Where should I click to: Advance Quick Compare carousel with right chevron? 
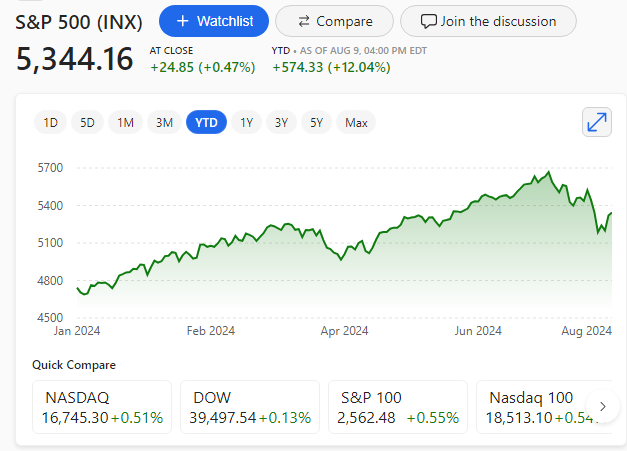[603, 407]
